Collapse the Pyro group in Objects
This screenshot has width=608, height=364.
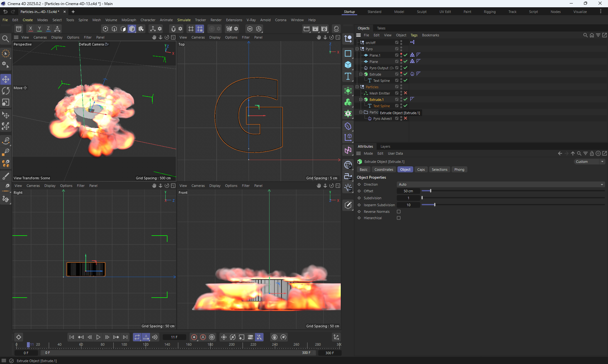(357, 49)
